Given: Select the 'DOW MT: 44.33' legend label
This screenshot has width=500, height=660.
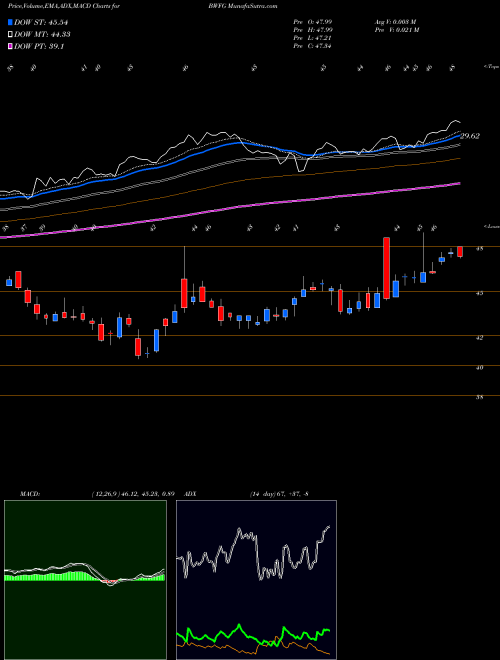Looking at the screenshot, I should pyautogui.click(x=42, y=35).
